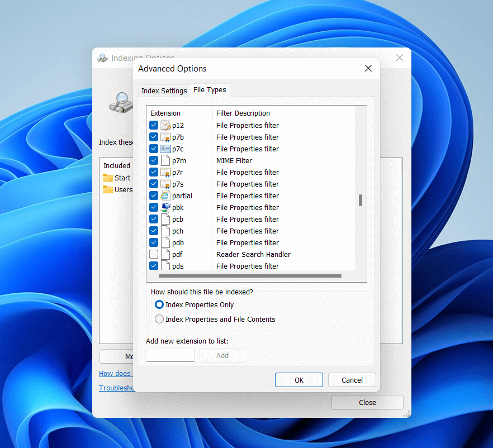Screen dimensions: 493x448
Task: Click the new extension input field
Action: [170, 355]
